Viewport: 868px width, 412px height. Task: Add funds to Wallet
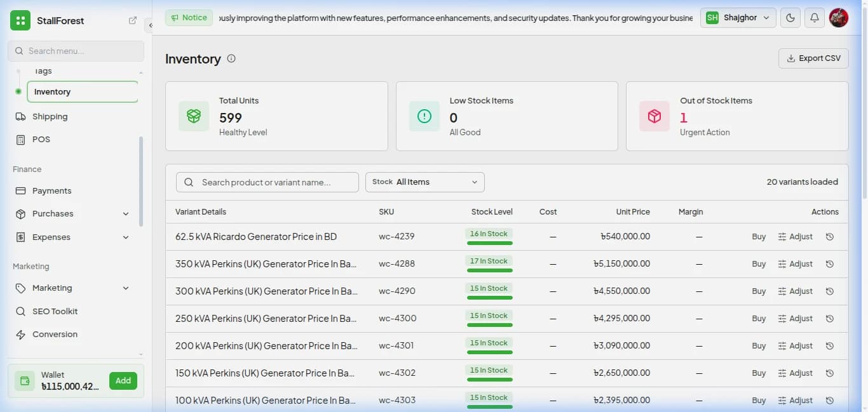pos(123,381)
